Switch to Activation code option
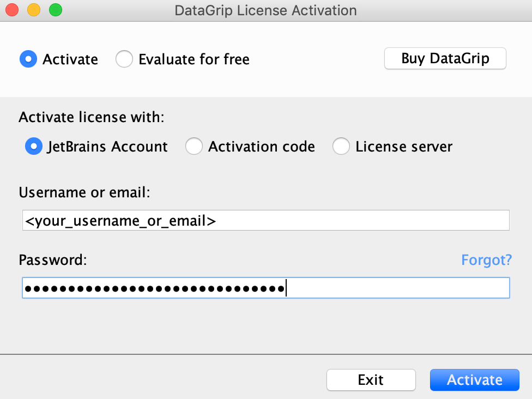 pos(194,146)
